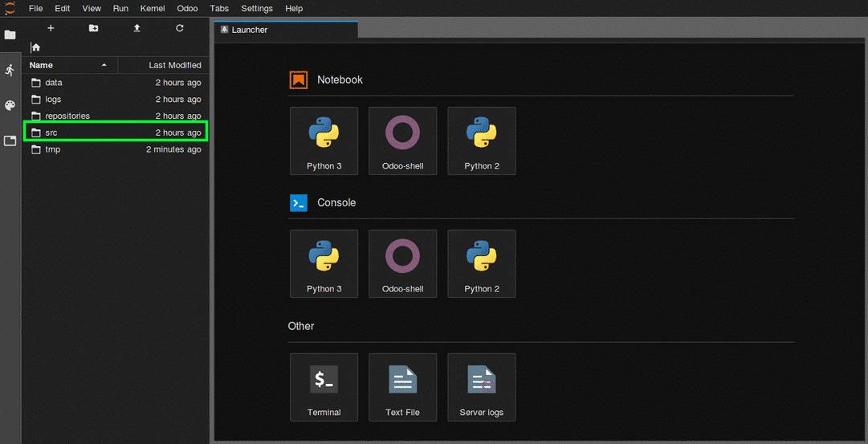868x444 pixels.
Task: Open the File Browser sidebar folder icon
Action: coord(10,35)
